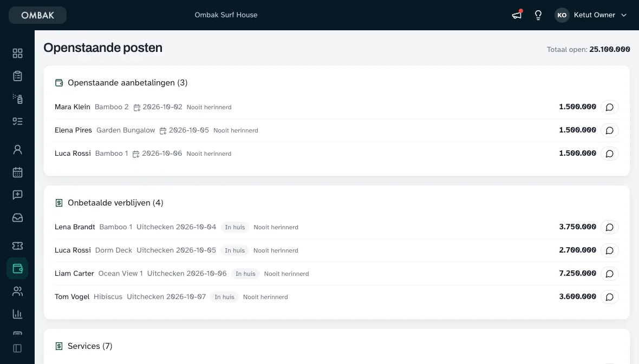Click the KO user avatar
Viewport: 639px width, 364px height.
click(x=562, y=15)
